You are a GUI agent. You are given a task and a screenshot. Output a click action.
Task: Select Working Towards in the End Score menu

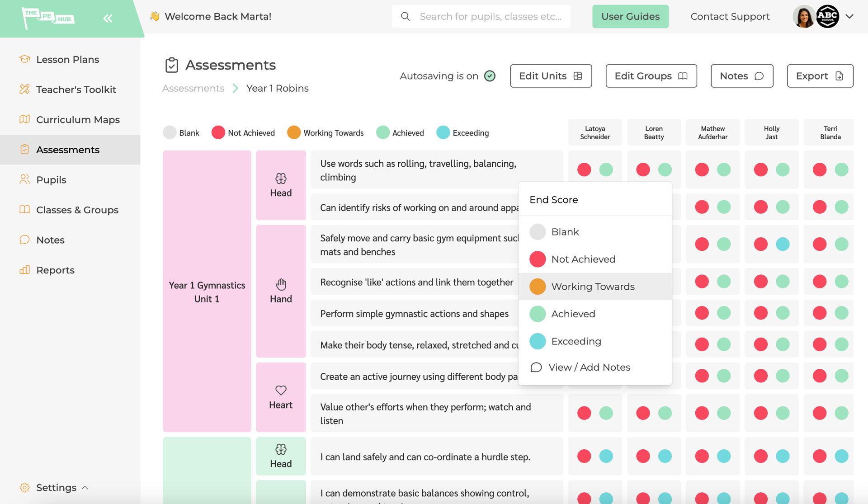(593, 286)
